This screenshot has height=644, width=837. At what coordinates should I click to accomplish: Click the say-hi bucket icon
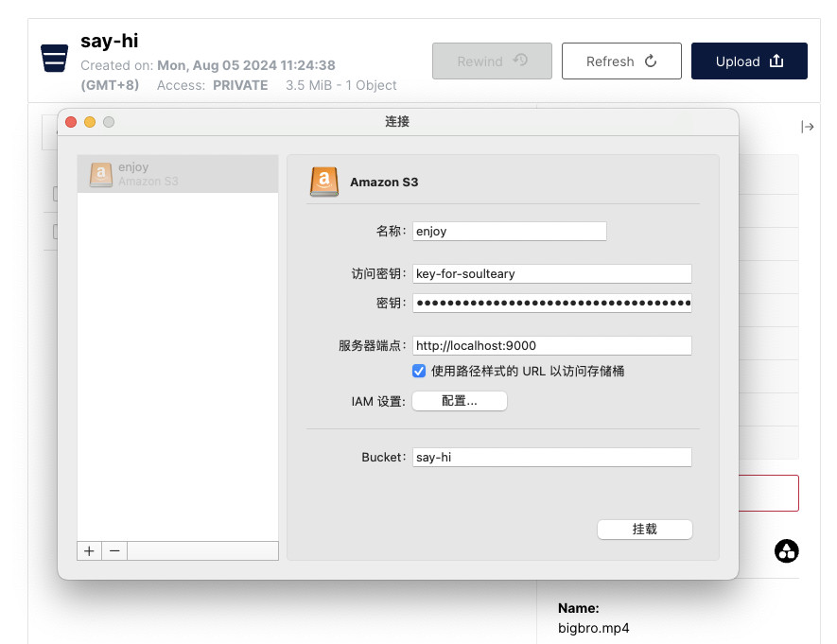click(x=55, y=58)
